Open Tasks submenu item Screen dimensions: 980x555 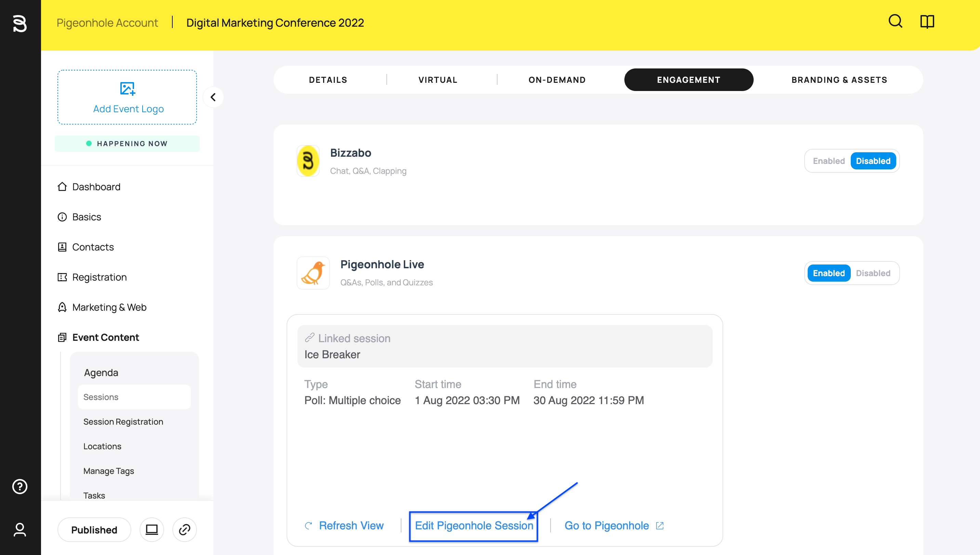point(94,495)
